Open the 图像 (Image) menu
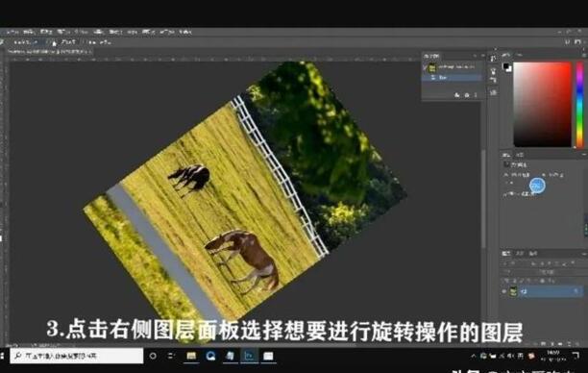 click(x=46, y=33)
